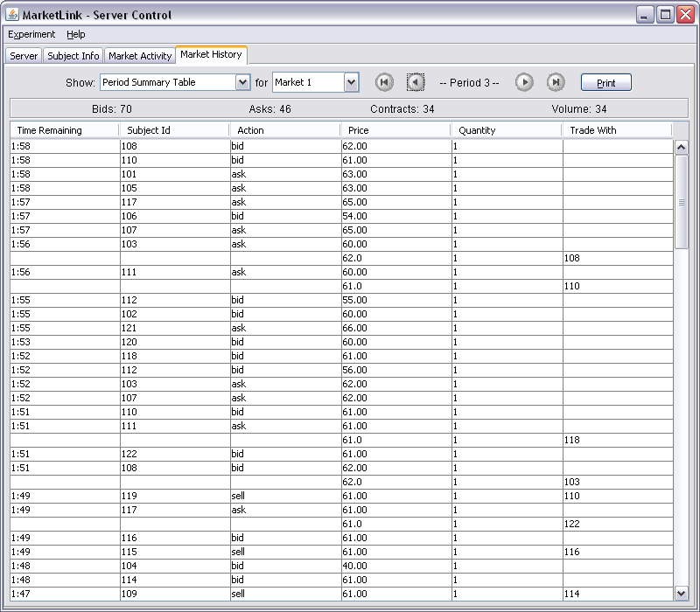Screen dimensions: 700x612
Task: Select subject id 114 in Subject Id column
Action: point(176,580)
